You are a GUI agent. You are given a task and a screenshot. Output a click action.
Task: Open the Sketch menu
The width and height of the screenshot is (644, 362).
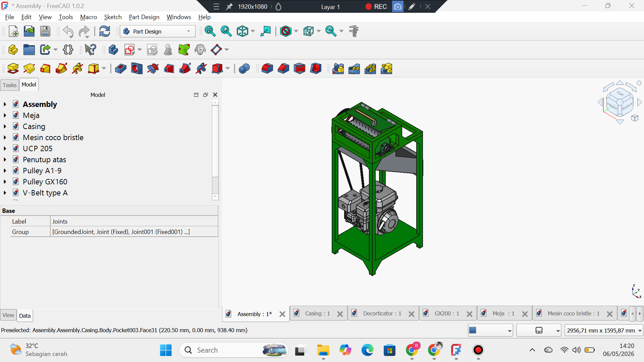[x=113, y=17]
